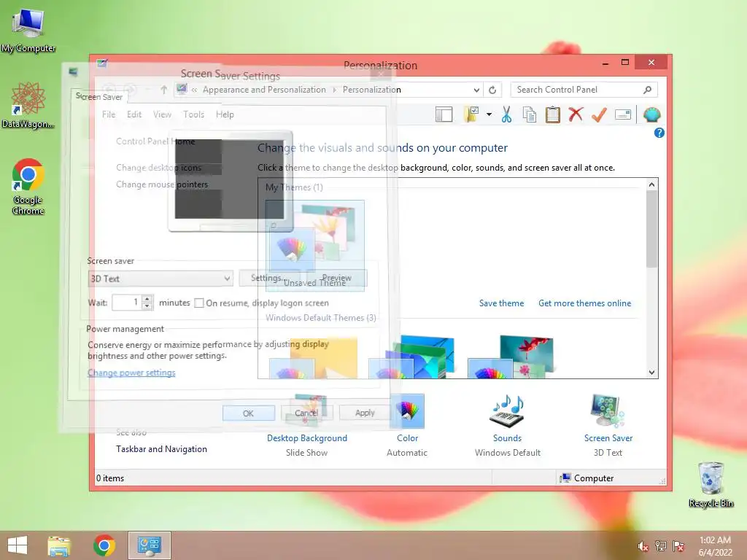Open the 3D Text screen saver dropdown
This screenshot has height=560, width=747.
[x=160, y=279]
